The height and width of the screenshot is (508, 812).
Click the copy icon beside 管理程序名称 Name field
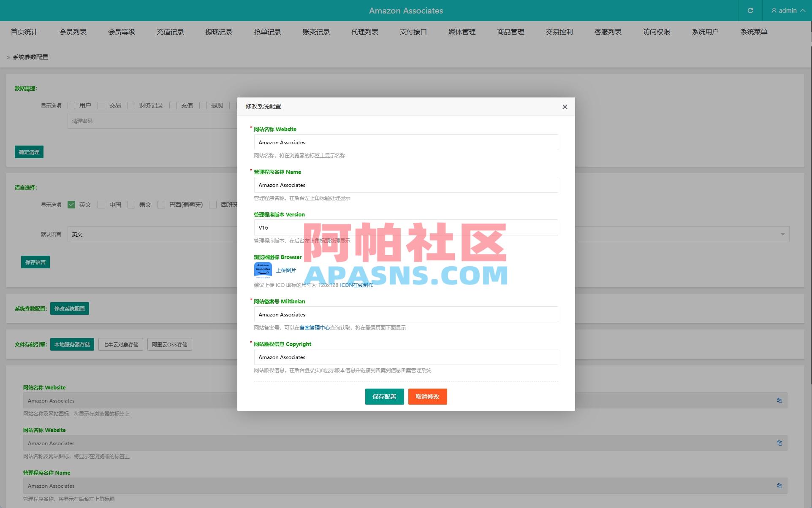779,486
